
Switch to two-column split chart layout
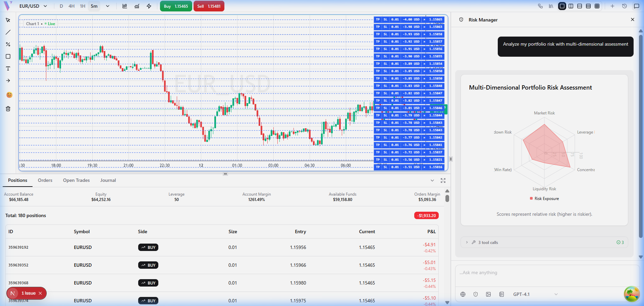pyautogui.click(x=571, y=6)
